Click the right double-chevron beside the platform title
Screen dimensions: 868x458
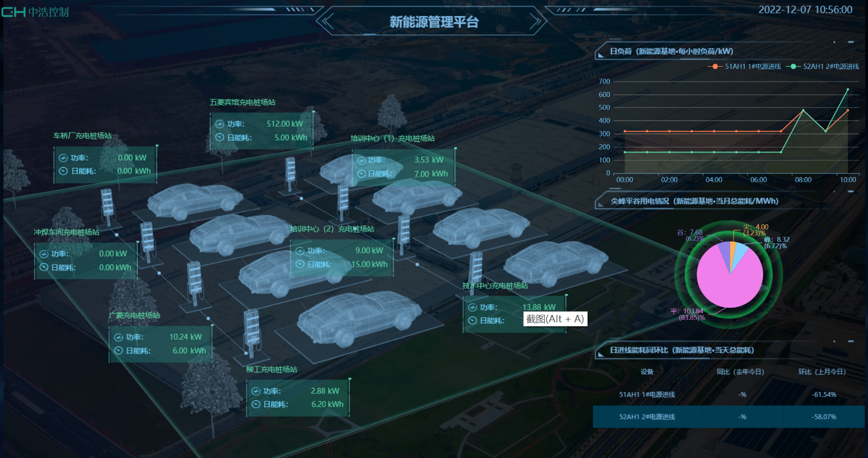click(535, 22)
